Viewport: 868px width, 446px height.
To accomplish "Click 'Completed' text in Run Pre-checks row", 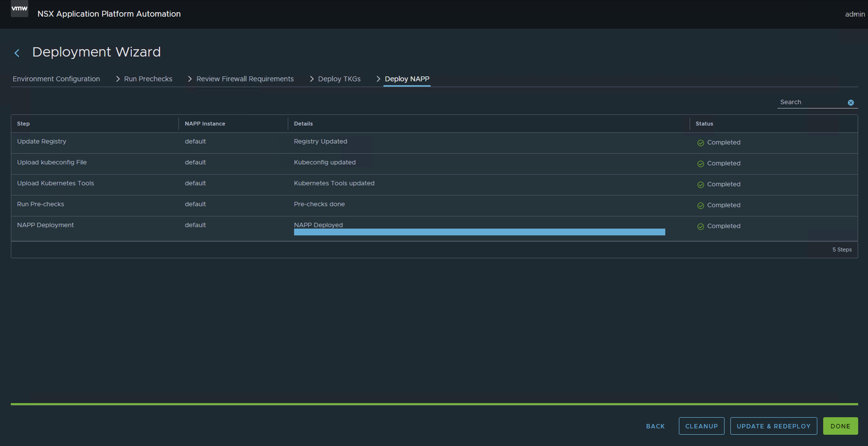I will click(x=724, y=205).
